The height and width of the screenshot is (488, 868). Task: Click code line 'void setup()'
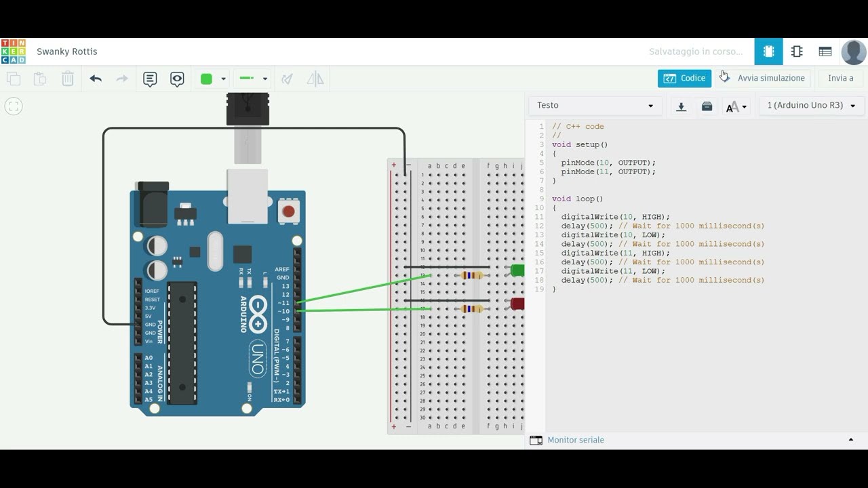point(580,144)
